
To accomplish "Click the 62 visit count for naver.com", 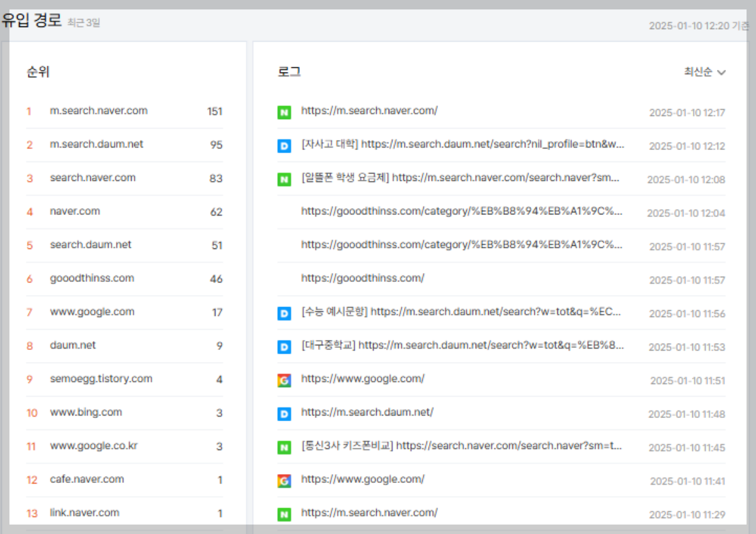I will 216,212.
